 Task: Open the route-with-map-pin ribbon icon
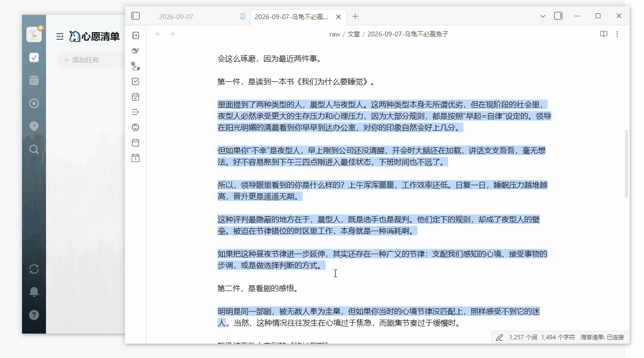136,66
